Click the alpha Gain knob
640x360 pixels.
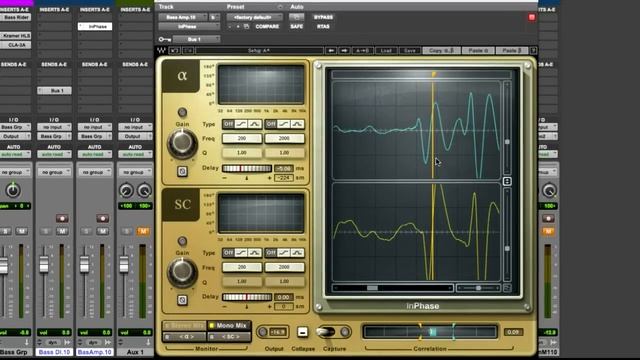click(182, 143)
